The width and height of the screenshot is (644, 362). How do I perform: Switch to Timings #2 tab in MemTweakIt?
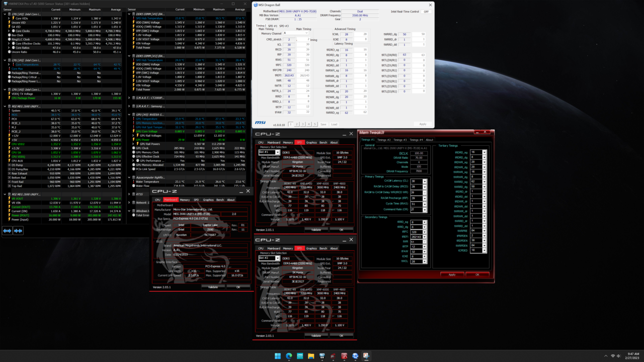[384, 140]
